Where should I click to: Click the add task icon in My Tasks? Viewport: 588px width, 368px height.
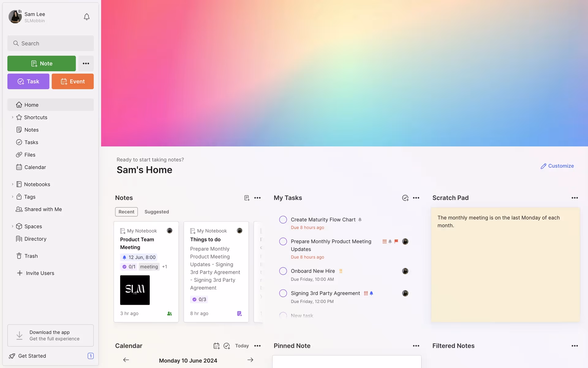coord(405,198)
